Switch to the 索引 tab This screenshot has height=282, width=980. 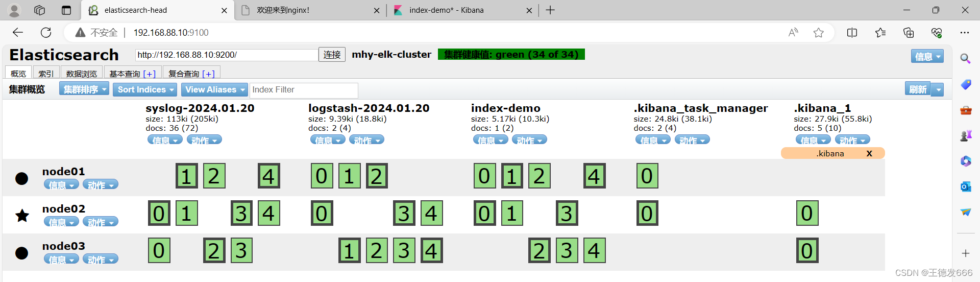(x=45, y=73)
